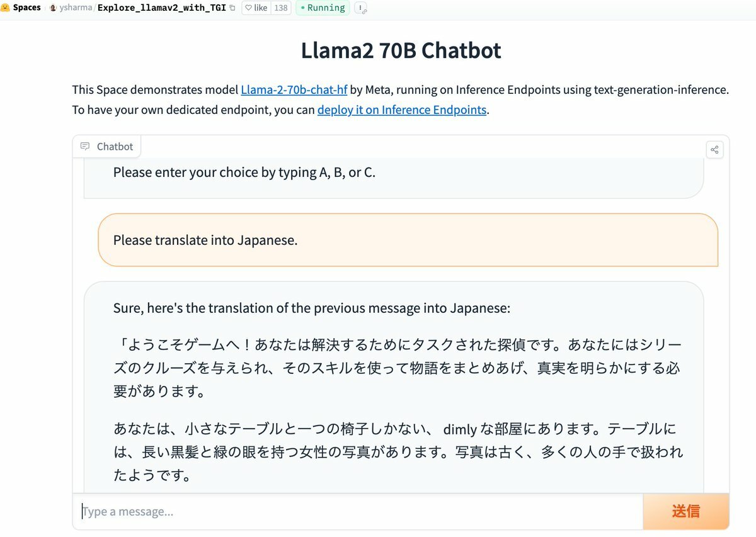Click the green Running status badge

tap(323, 8)
